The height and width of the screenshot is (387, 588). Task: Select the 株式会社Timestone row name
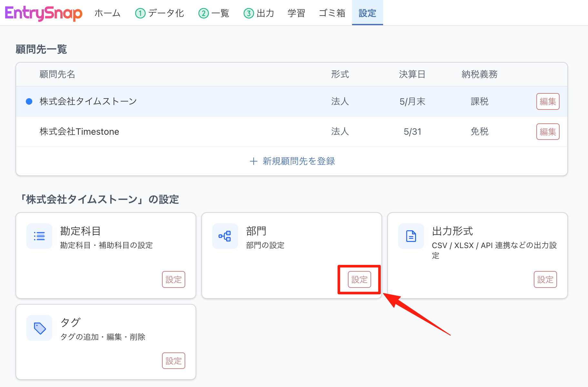pos(79,132)
